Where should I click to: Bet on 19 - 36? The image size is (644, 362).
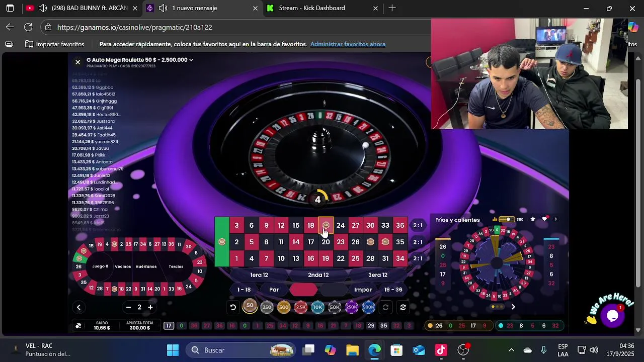pos(393,290)
